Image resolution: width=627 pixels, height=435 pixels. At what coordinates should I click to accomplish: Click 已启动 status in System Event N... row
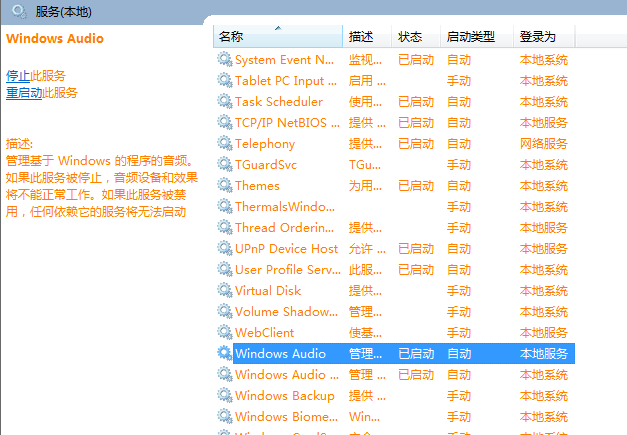[416, 60]
